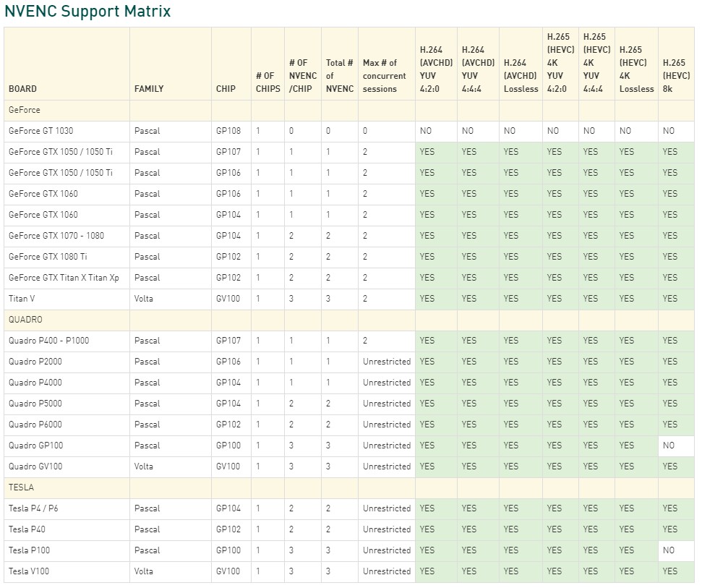Image resolution: width=702 pixels, height=588 pixels.
Task: Click the NO cell in Tesla P100 row
Action: coord(669,550)
